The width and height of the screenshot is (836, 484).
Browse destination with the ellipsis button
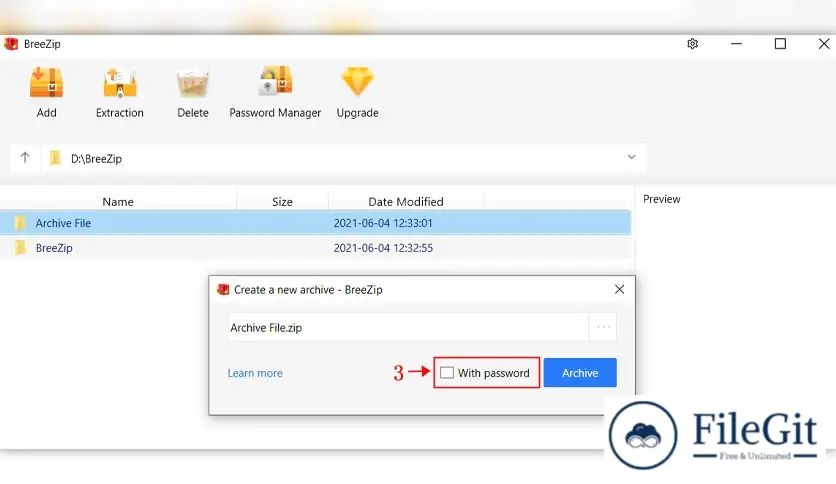(603, 327)
